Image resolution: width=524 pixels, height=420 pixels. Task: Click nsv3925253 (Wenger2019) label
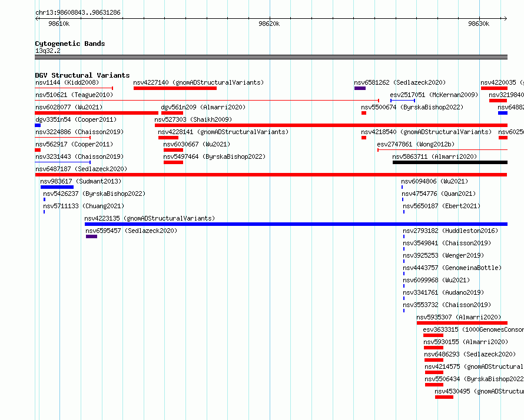443,255
